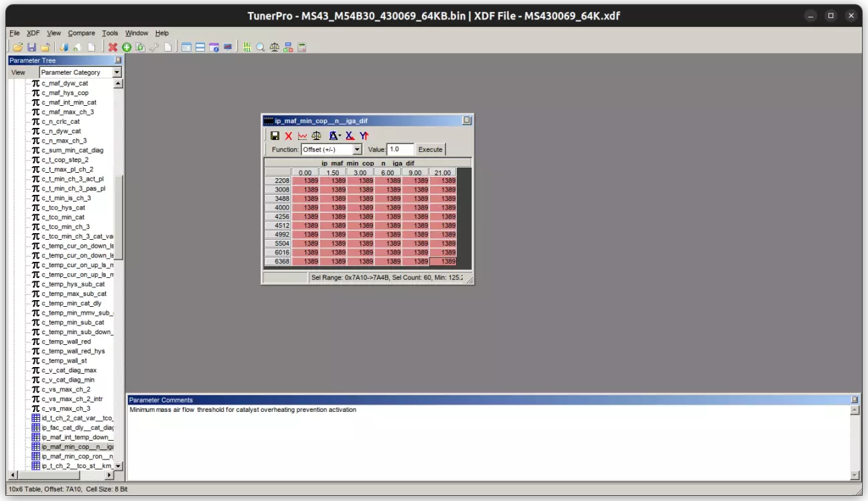This screenshot has width=868, height=501.
Task: Select c_tco_min_cat in the parameter tree
Action: 63,217
